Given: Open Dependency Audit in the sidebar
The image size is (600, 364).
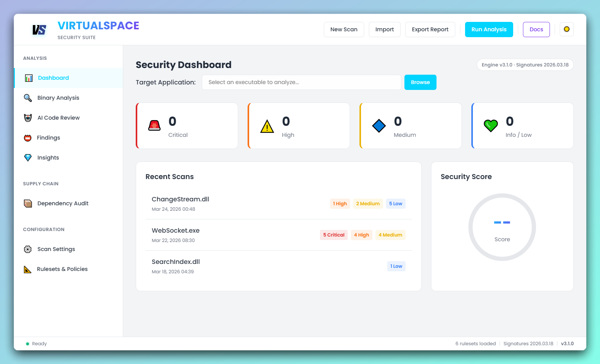Looking at the screenshot, I should (x=63, y=203).
